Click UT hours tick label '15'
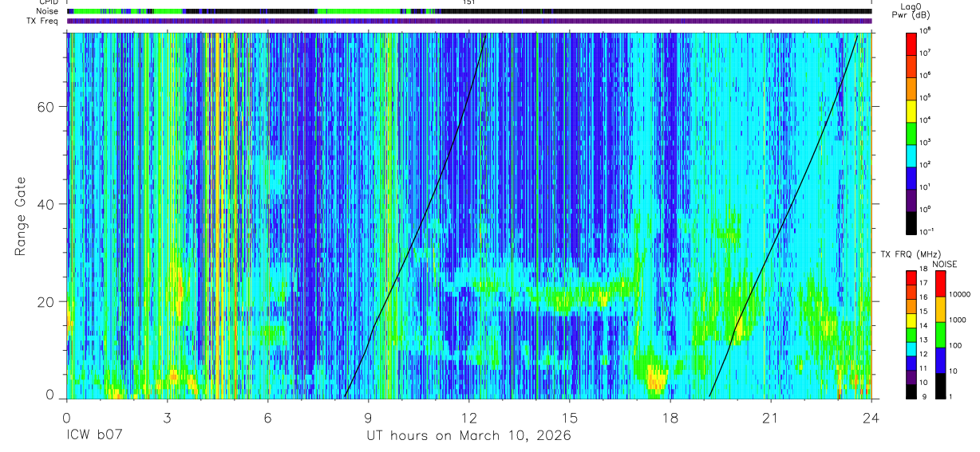 [570, 418]
